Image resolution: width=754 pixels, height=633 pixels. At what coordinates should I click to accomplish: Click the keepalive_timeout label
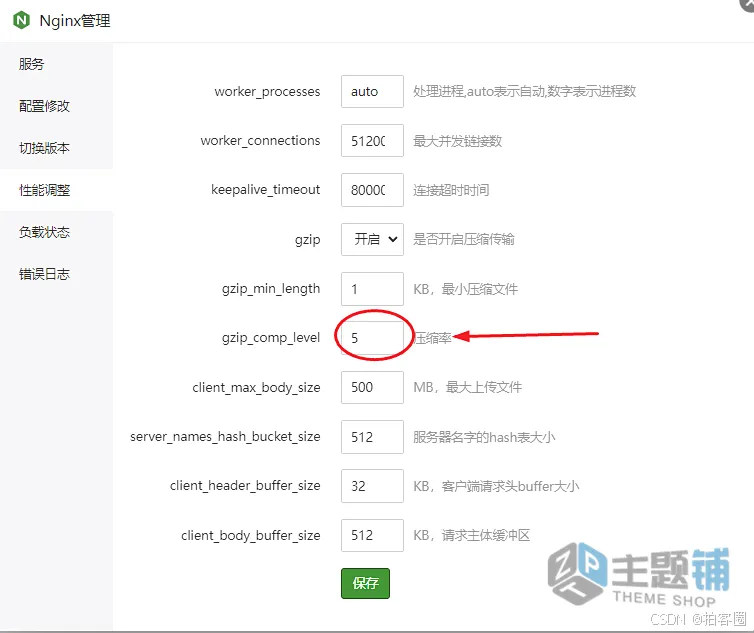tap(265, 190)
